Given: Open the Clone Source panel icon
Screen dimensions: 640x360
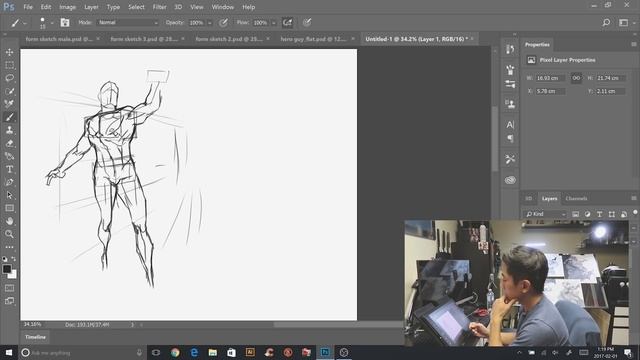Looking at the screenshot, I should 510,104.
